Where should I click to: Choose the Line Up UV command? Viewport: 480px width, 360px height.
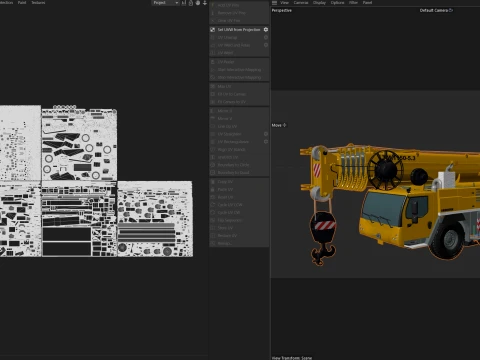pyautogui.click(x=239, y=126)
